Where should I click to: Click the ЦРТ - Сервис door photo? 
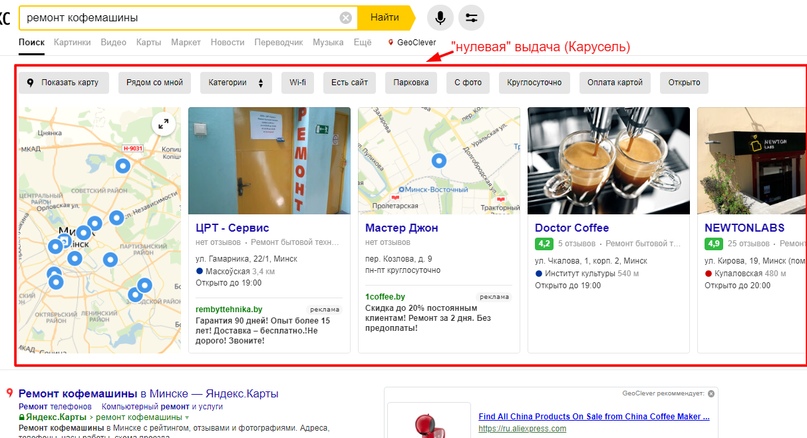[269, 161]
